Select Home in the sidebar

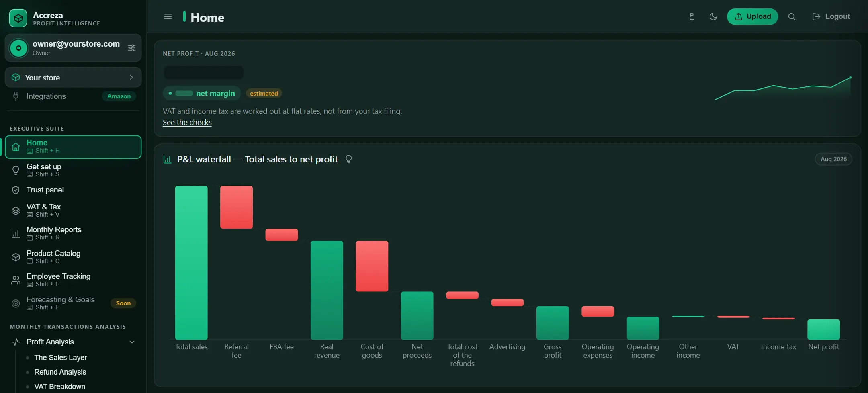[73, 147]
